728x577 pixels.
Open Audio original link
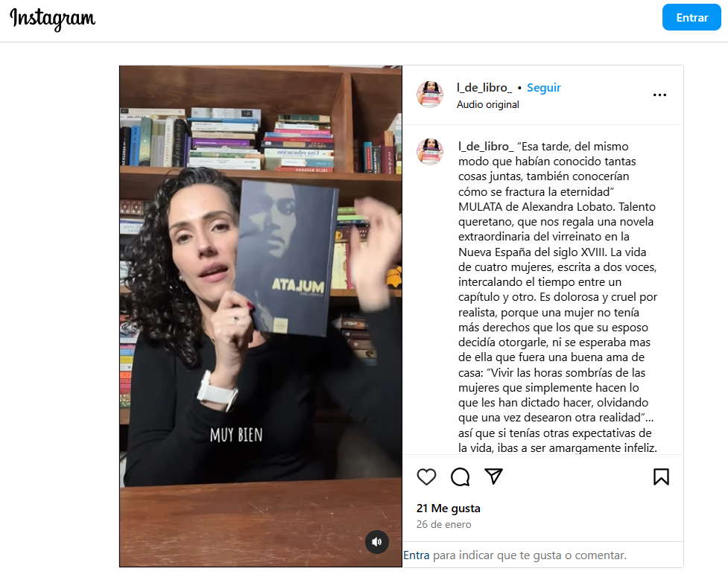click(487, 104)
